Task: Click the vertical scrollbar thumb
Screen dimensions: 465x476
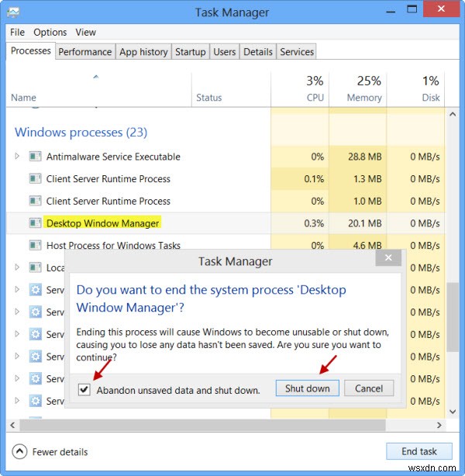Action: (453, 317)
